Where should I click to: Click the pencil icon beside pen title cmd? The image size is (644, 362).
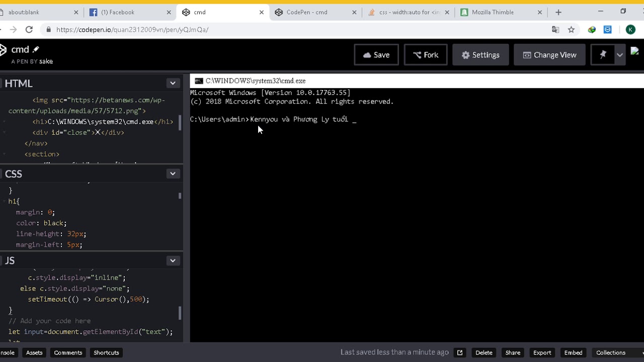click(x=36, y=49)
